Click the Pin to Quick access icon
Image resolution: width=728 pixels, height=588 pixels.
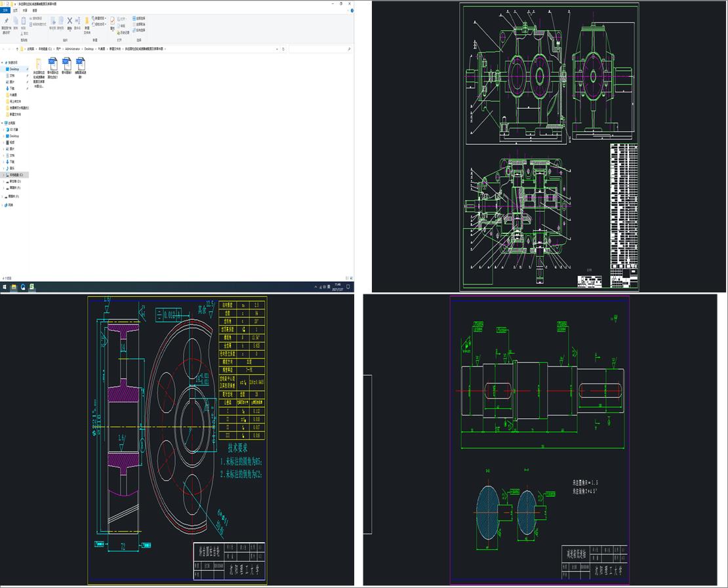point(5,22)
